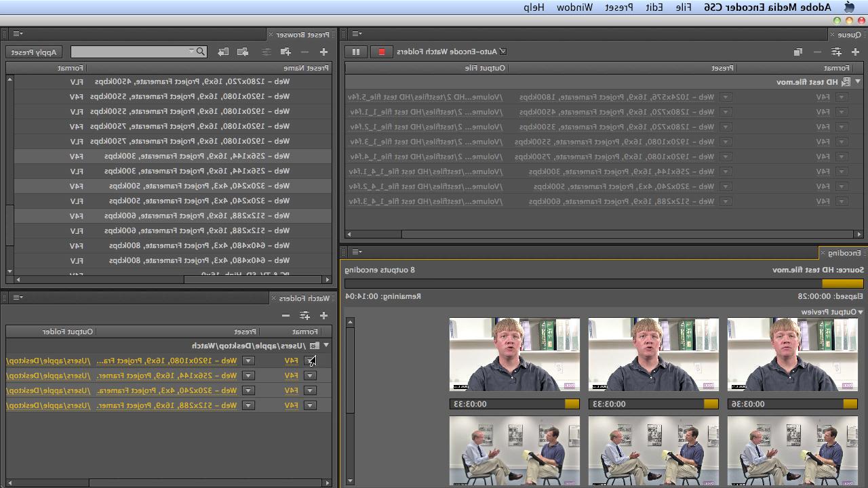Viewport: 868px width, 488px height.
Task: Duplicate the selected Queue item
Action: (798, 52)
